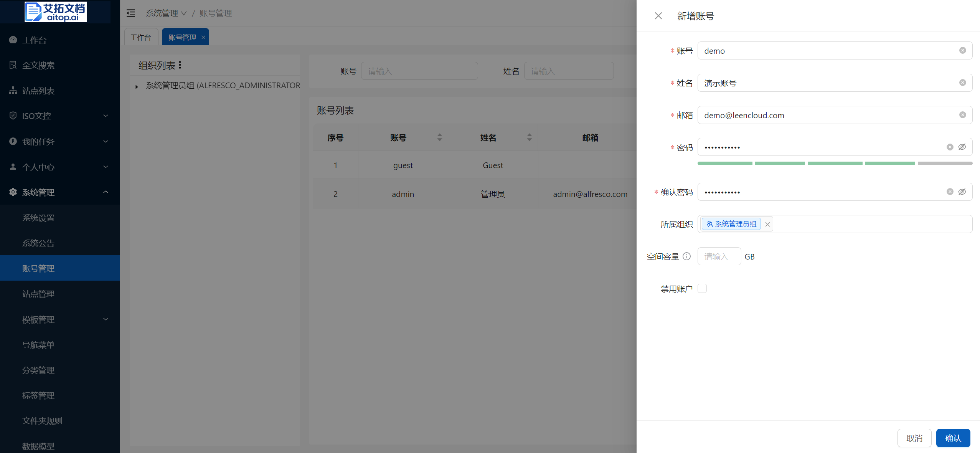The width and height of the screenshot is (980, 453).
Task: Show the 密码 field via eye icon
Action: [x=962, y=147]
